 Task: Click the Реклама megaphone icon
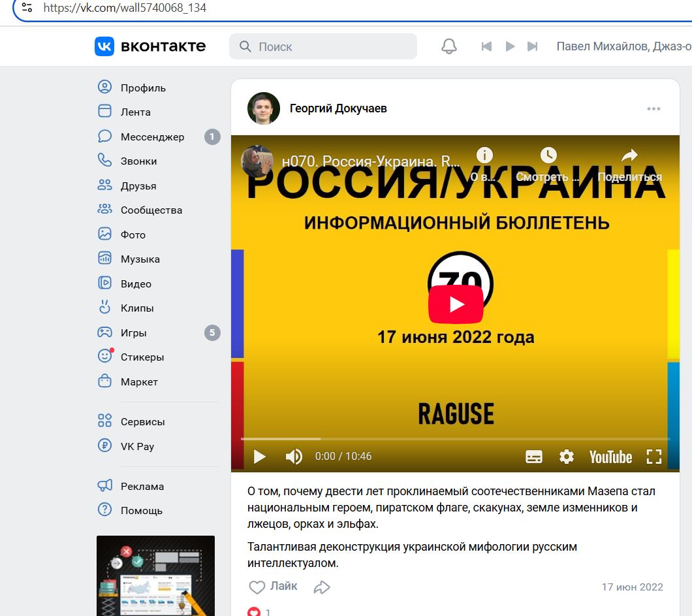pos(104,486)
